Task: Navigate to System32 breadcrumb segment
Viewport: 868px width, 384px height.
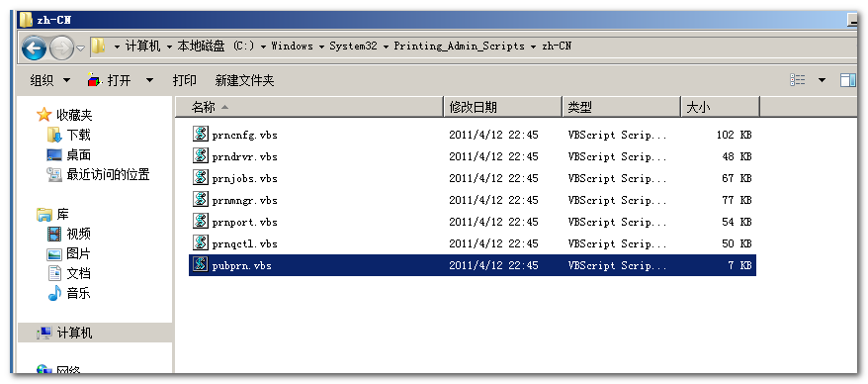Action: [x=353, y=46]
